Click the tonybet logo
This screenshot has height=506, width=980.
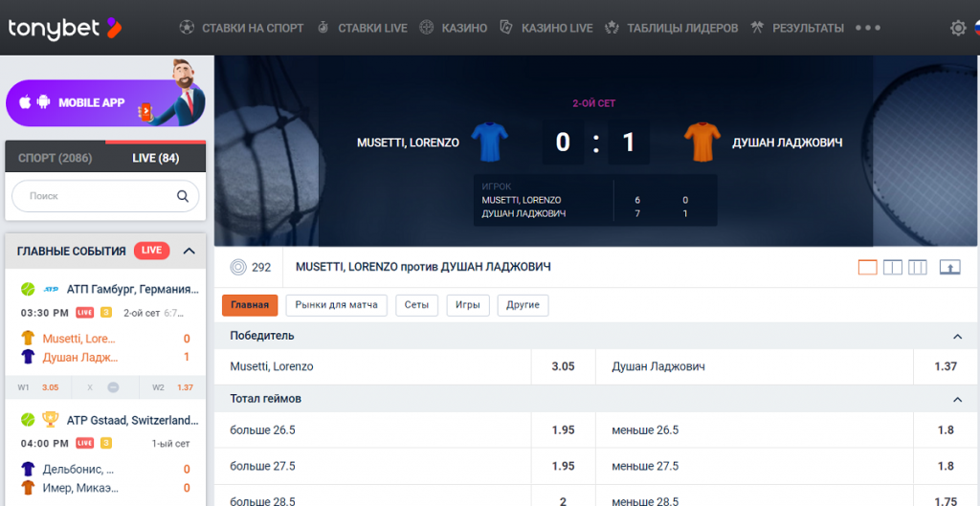[x=65, y=28]
